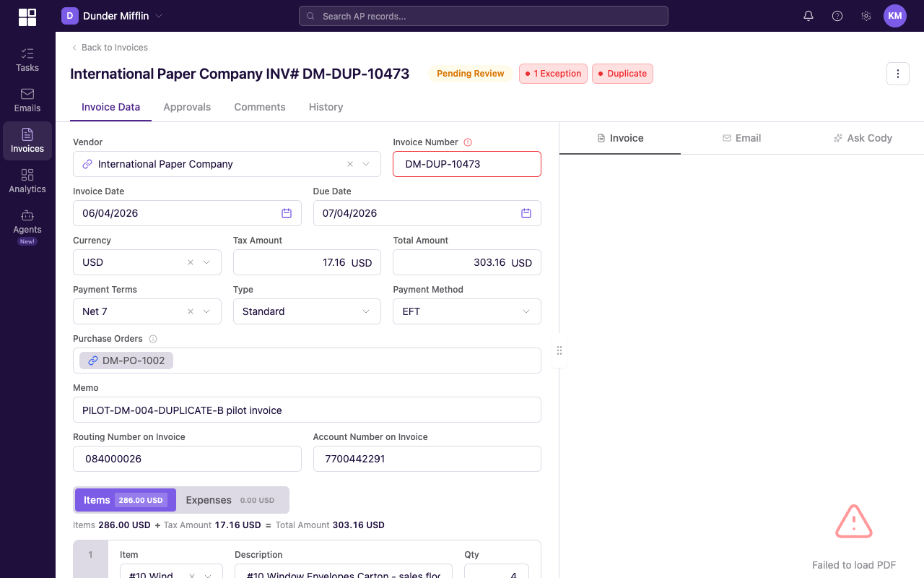
Task: Open the Invoice Date calendar picker
Action: click(x=287, y=213)
